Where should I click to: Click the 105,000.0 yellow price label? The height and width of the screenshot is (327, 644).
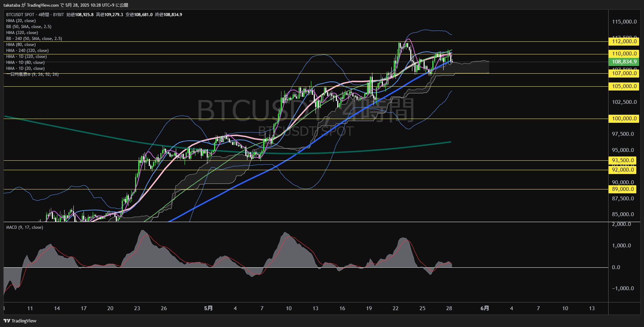[x=624, y=86]
